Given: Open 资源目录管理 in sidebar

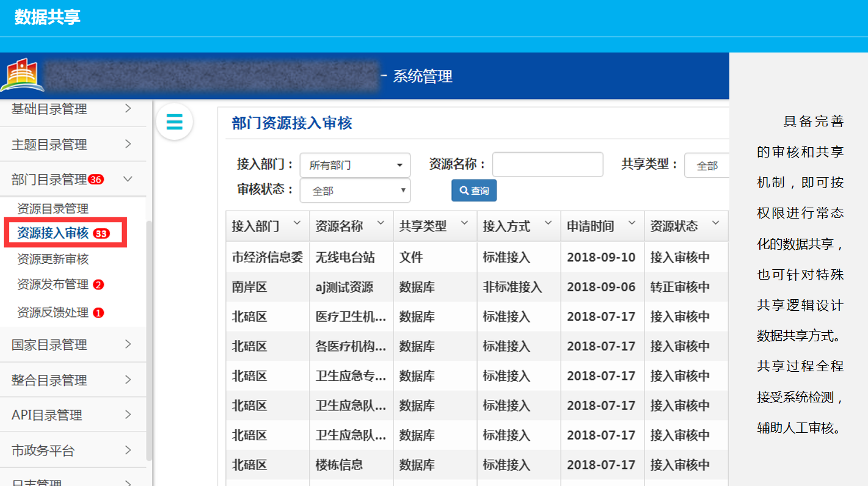Looking at the screenshot, I should [53, 209].
